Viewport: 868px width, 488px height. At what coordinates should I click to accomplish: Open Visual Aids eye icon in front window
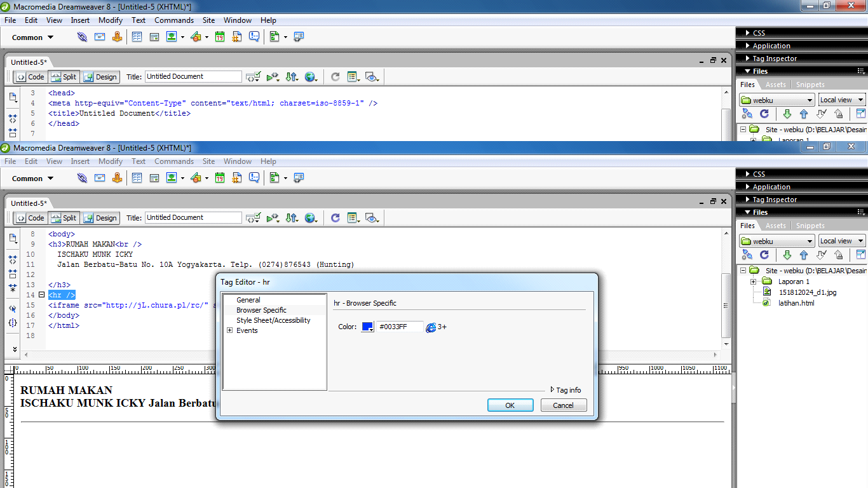click(x=372, y=218)
